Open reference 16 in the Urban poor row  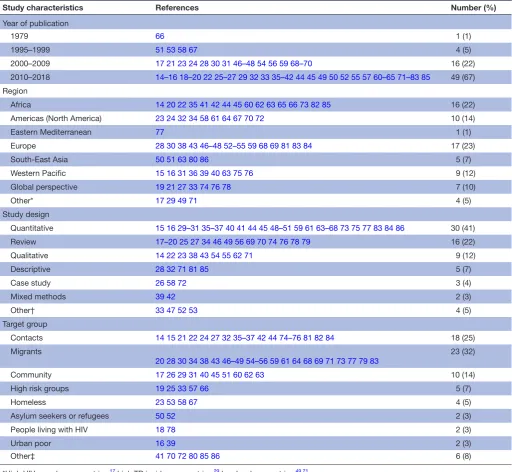click(x=160, y=443)
